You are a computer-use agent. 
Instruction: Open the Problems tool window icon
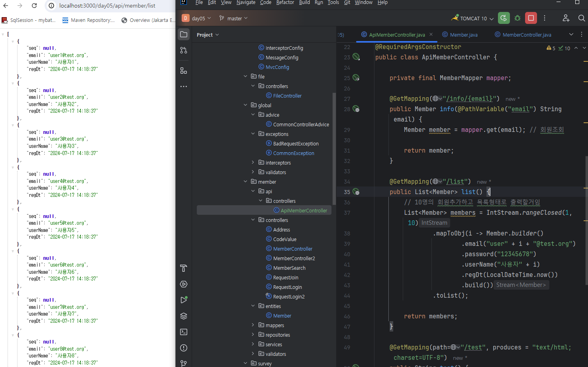(x=184, y=348)
